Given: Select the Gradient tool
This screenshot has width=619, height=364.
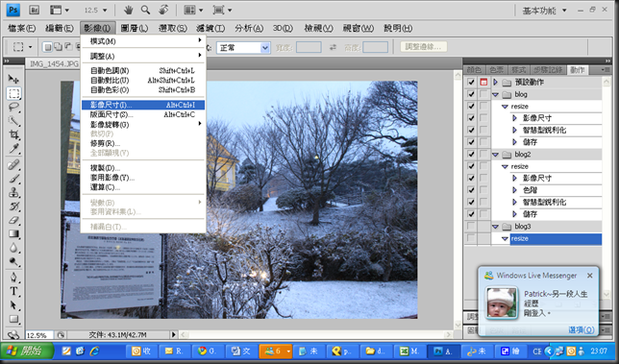Looking at the screenshot, I should click(x=13, y=233).
